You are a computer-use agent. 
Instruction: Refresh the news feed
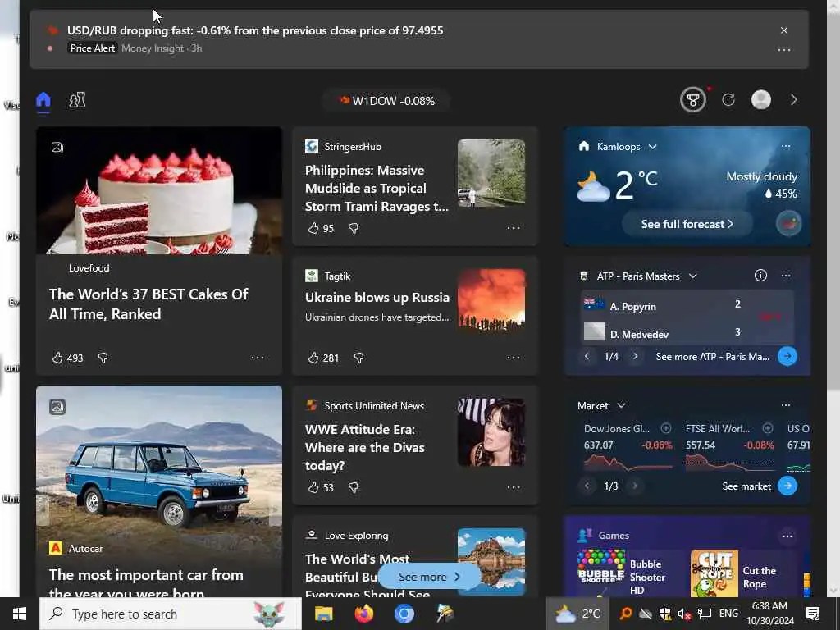728,100
